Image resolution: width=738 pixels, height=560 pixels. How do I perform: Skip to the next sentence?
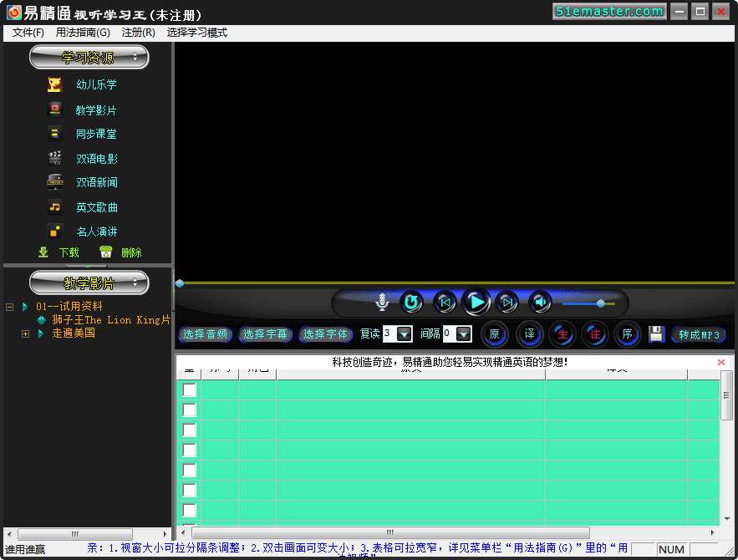[506, 302]
